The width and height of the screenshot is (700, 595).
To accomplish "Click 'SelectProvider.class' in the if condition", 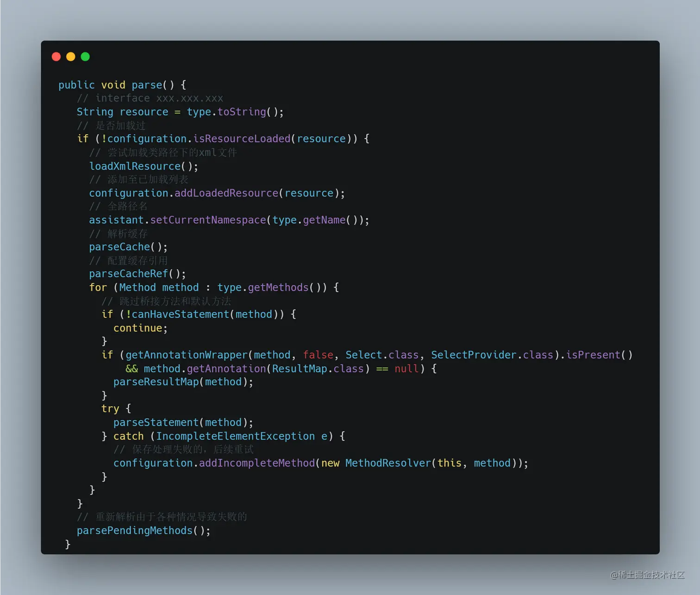I will (x=492, y=355).
